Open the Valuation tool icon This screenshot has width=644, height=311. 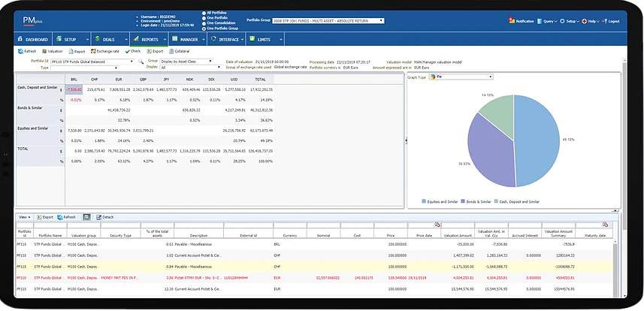(x=44, y=51)
